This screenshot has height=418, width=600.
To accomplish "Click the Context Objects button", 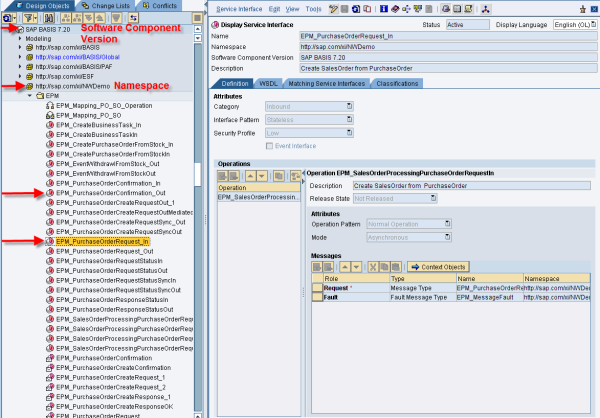I will 439,267.
